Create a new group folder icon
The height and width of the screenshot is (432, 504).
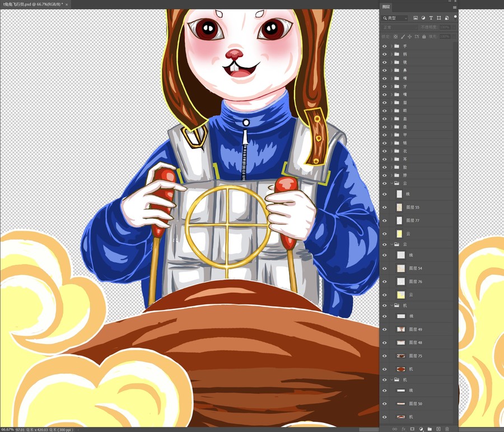(x=430, y=429)
